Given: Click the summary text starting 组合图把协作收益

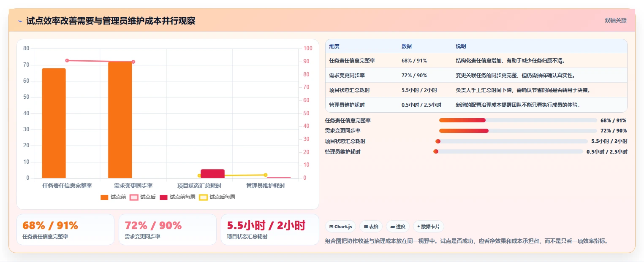Looking at the screenshot, I should click(467, 241).
